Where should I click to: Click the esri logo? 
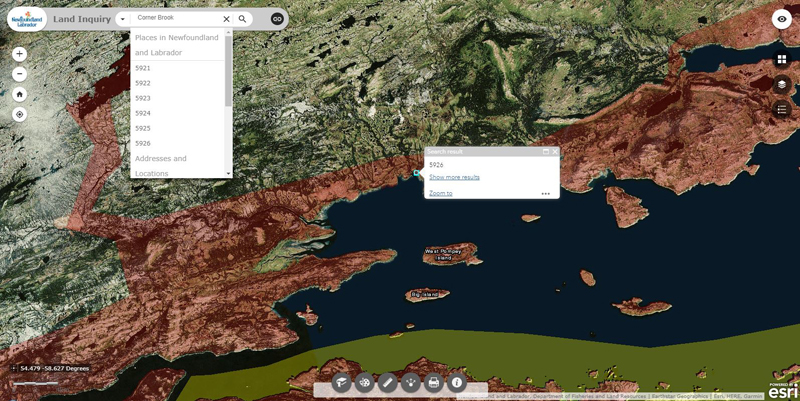(781, 391)
